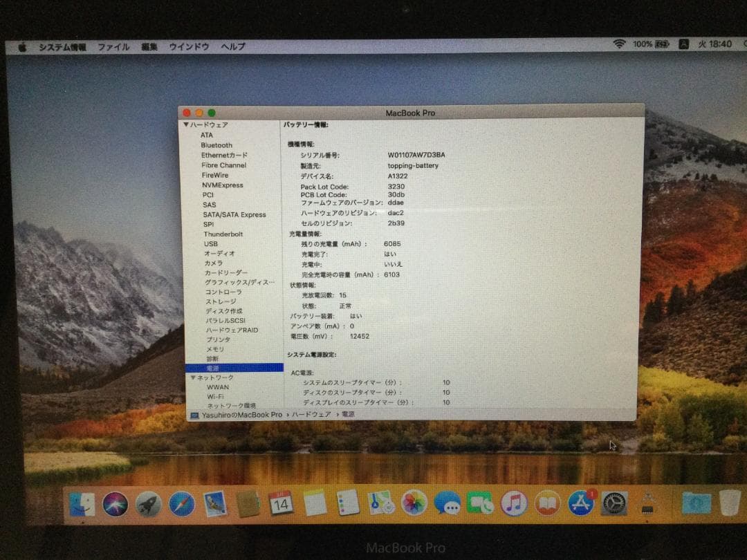Open Maps icon in Dock
The width and height of the screenshot is (747, 560).
381,503
